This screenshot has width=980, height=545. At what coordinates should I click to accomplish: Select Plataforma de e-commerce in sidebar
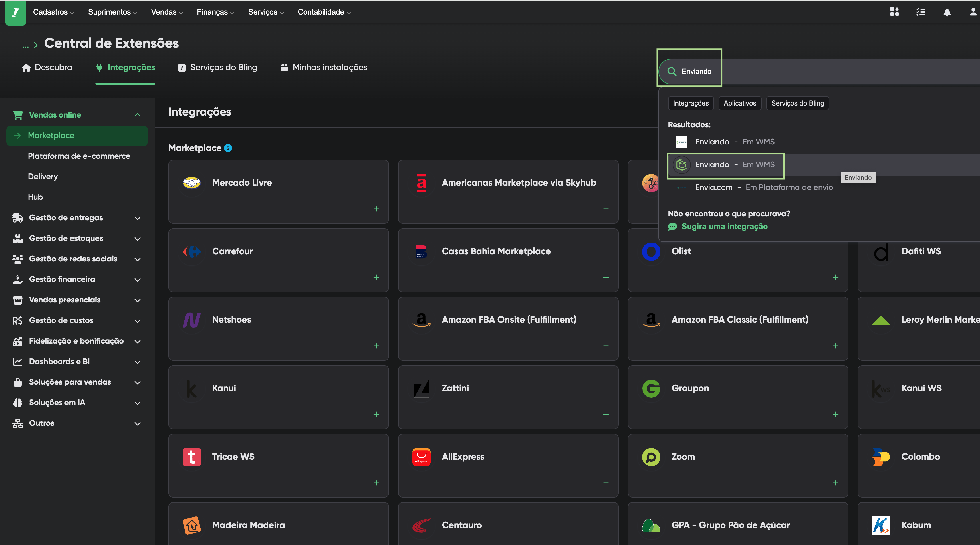pyautogui.click(x=79, y=156)
